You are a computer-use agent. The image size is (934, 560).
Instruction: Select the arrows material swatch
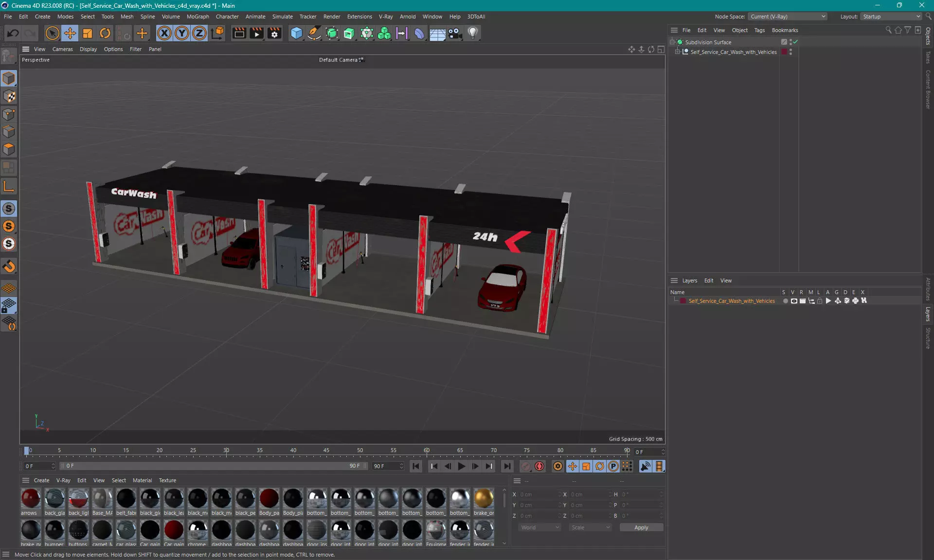point(30,502)
